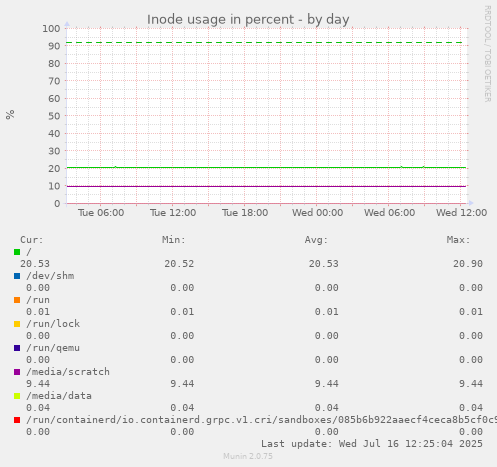Screen dimensions: 497x467
Task: Click the Max: column header
Action: pyautogui.click(x=458, y=240)
